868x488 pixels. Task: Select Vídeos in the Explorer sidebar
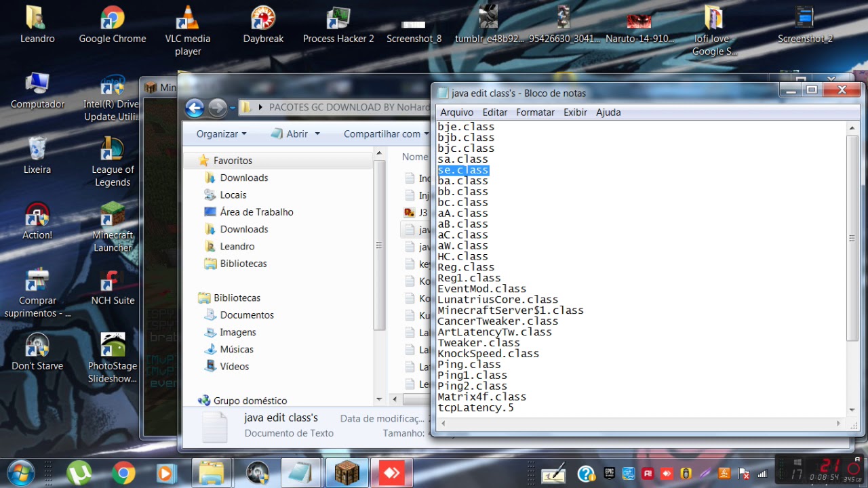235,367
